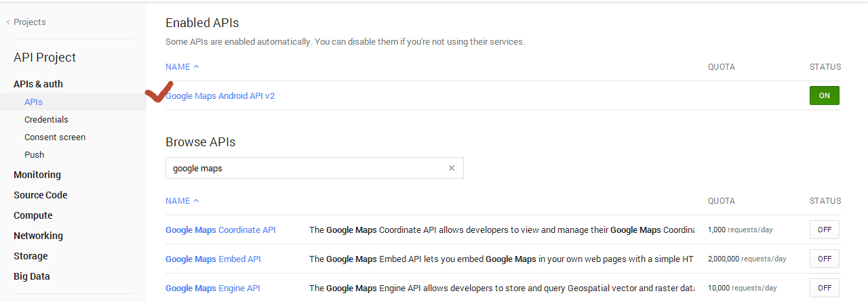Expand the Storage section
Screen dimensions: 868x302
[x=31, y=256]
